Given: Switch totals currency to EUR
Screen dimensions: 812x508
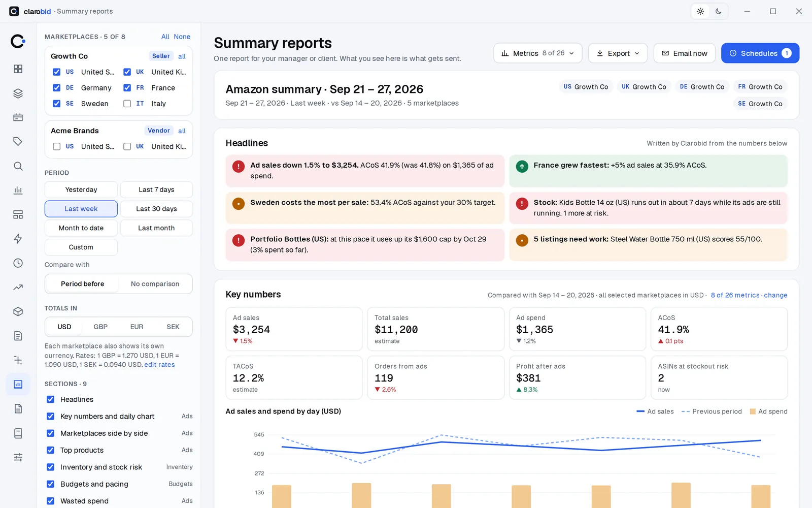Looking at the screenshot, I should (137, 327).
